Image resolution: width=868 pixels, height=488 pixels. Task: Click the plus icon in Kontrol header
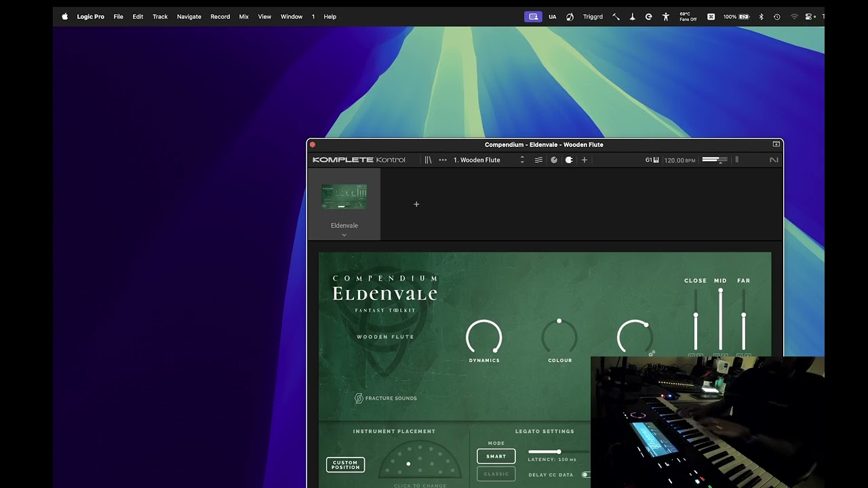click(x=585, y=160)
